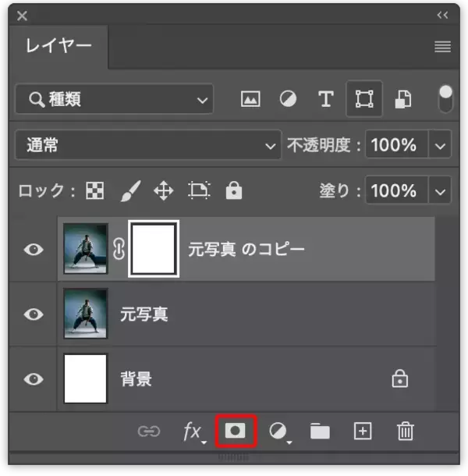
Task: Click the type layer filter icon
Action: pos(326,99)
